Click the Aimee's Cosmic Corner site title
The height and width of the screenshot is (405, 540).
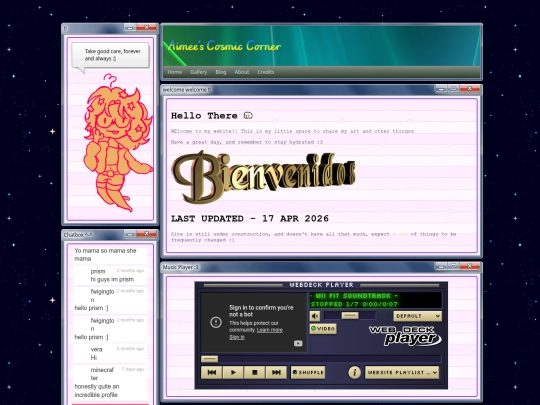(224, 46)
